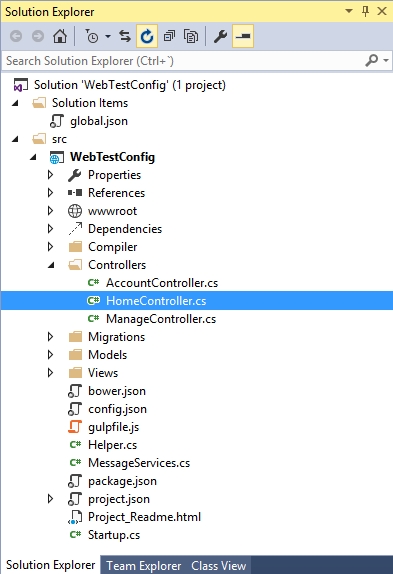This screenshot has height=574, width=393.
Task: Switch to the Solution Explorer tab
Action: (50, 565)
